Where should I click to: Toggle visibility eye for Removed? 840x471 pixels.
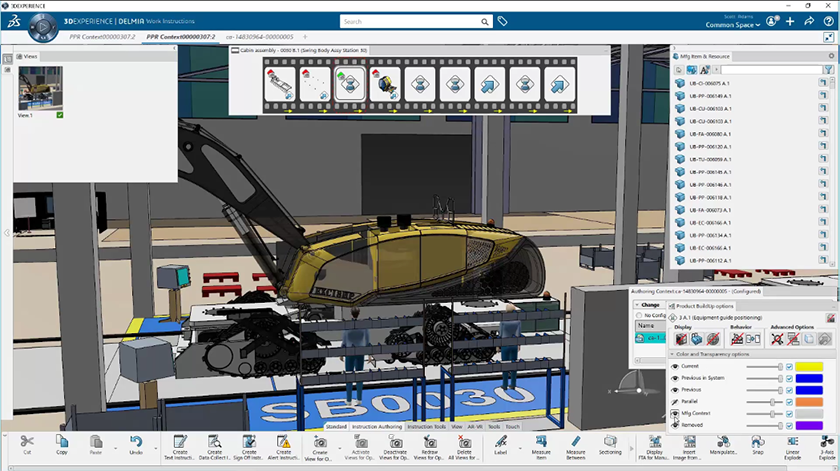click(x=675, y=425)
